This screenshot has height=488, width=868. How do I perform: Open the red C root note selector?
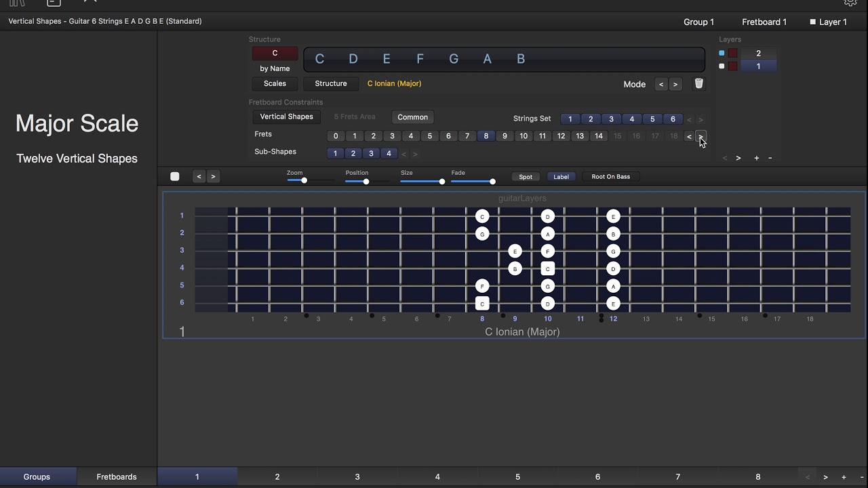point(275,54)
